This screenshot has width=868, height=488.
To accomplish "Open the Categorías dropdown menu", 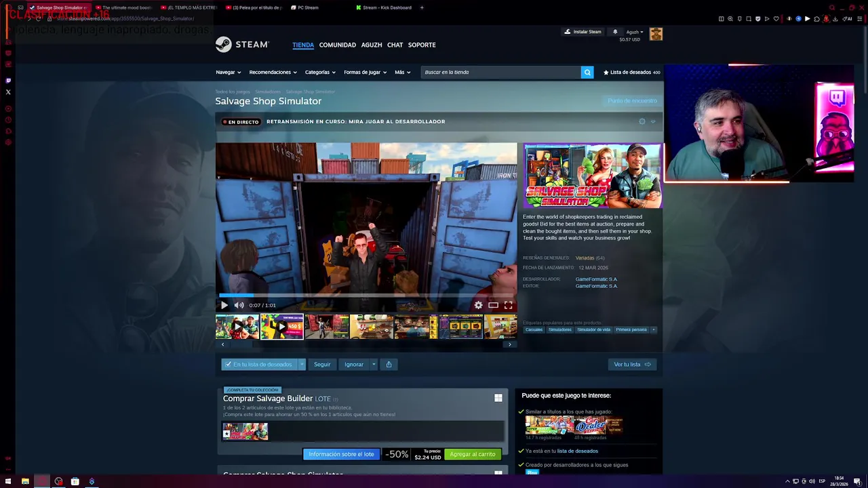I will pyautogui.click(x=320, y=72).
